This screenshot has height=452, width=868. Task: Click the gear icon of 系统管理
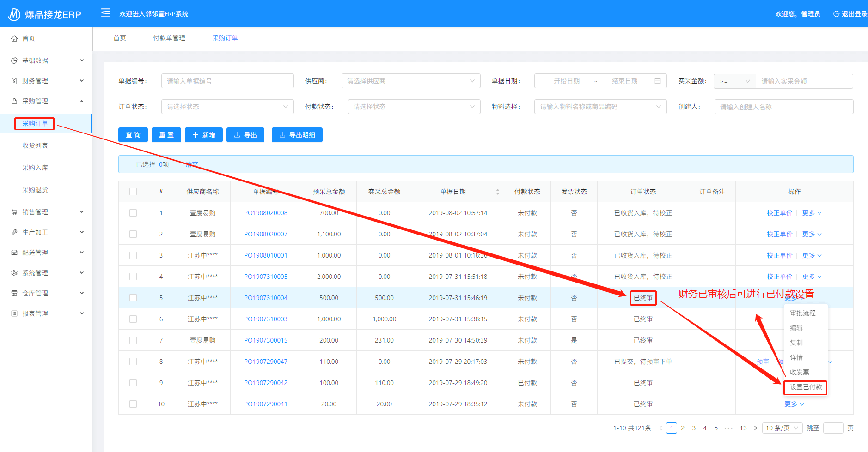[x=14, y=273]
